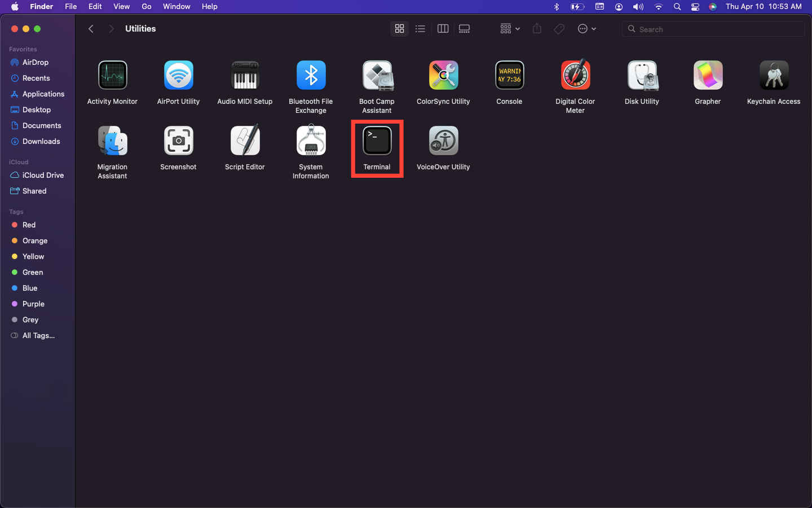Viewport: 812px width, 508px height.
Task: Switch to column view in toolbar
Action: (x=443, y=29)
